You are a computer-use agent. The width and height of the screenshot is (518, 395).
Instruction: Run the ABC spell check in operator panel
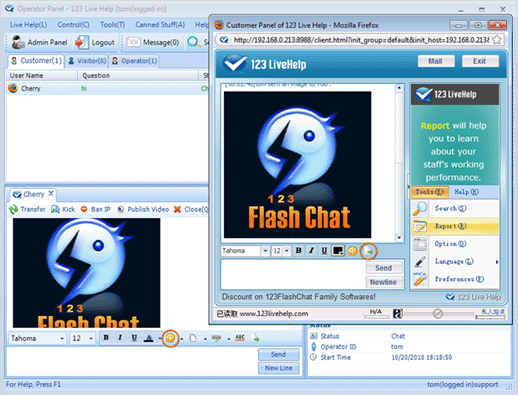pos(240,338)
